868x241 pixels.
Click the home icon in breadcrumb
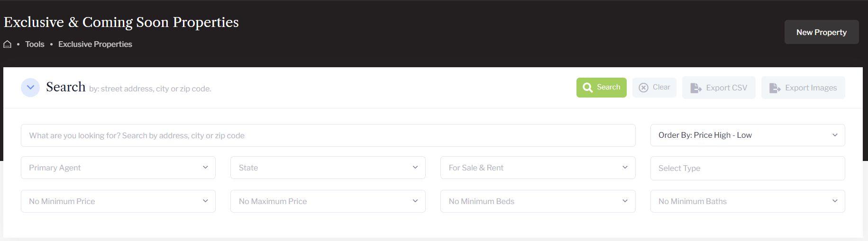(x=7, y=44)
